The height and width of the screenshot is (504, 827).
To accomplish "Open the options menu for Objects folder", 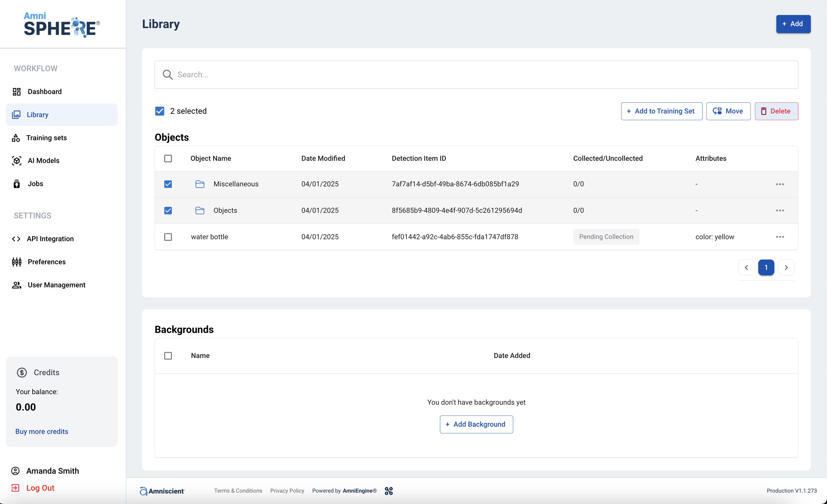I will pos(780,211).
